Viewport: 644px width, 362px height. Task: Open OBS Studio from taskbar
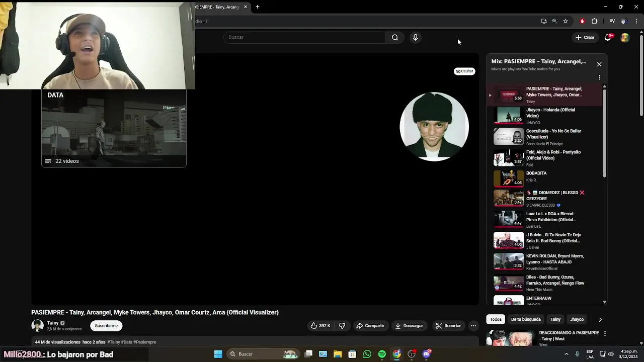[412, 354]
